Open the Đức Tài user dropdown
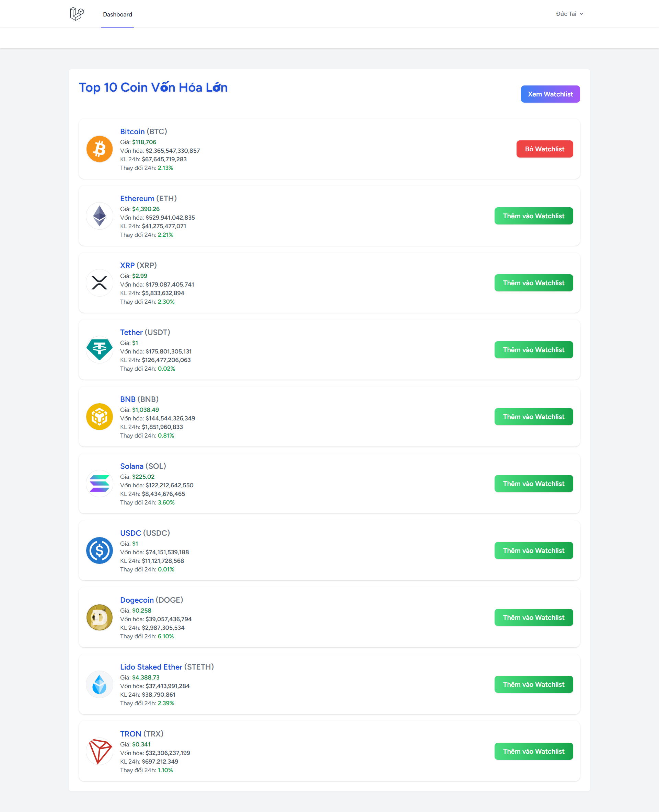The image size is (659, 812). click(569, 14)
